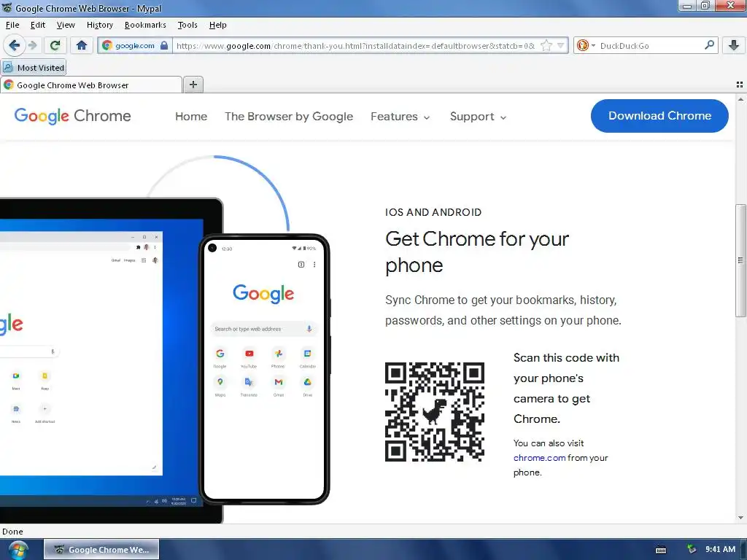Click the IOS AND ANDROID label
Image resolution: width=747 pixels, height=560 pixels.
point(433,212)
